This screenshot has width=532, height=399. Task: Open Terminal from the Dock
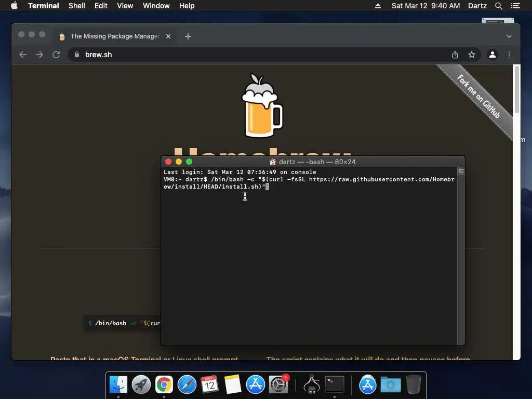coord(335,384)
